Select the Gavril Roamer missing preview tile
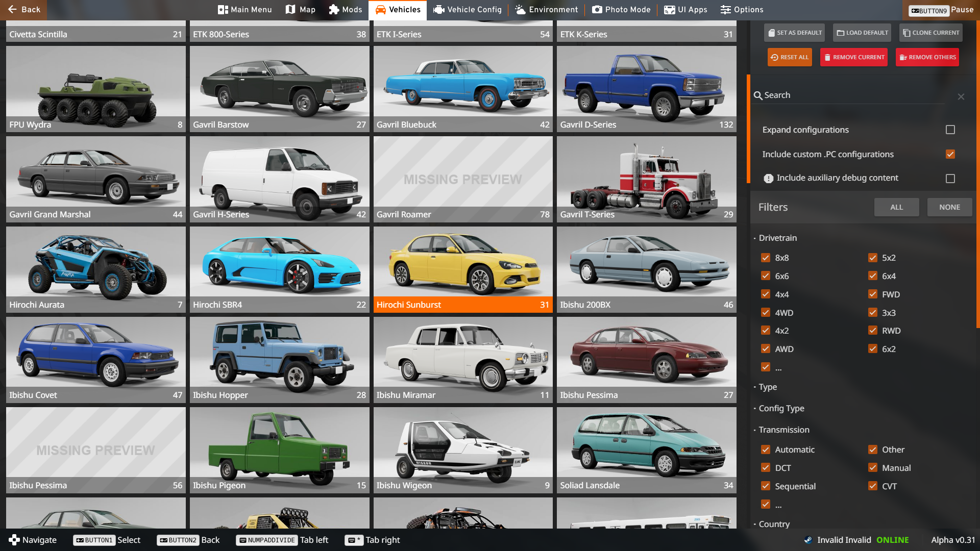The image size is (980, 551). point(463,179)
